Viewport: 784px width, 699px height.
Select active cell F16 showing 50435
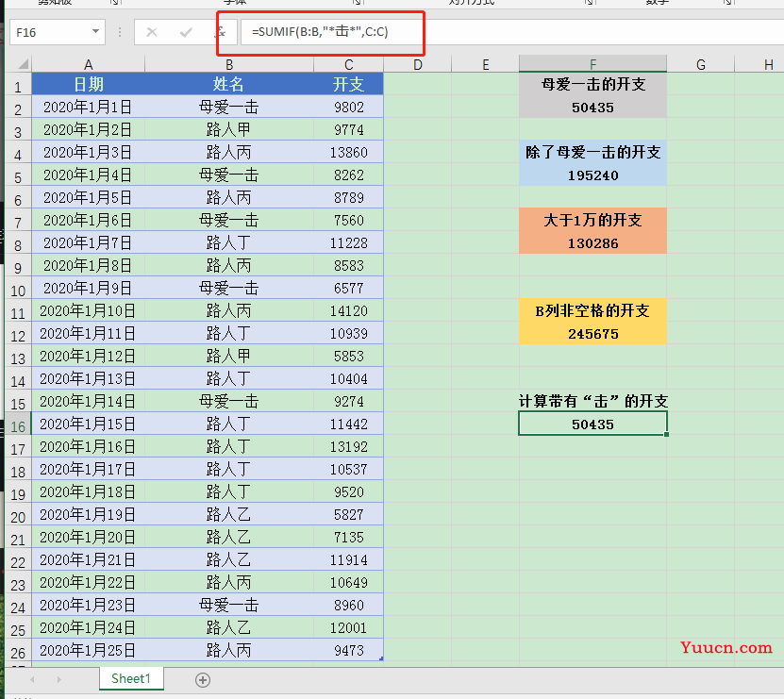[592, 424]
